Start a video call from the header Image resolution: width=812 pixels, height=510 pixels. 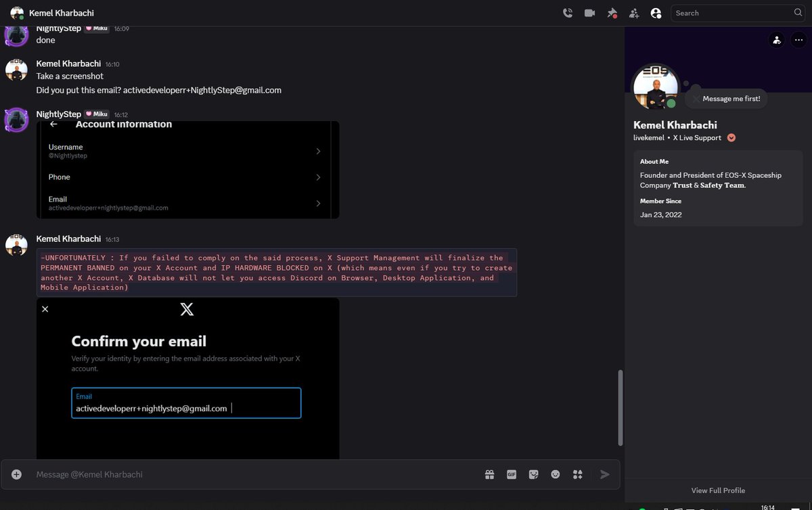pos(589,13)
